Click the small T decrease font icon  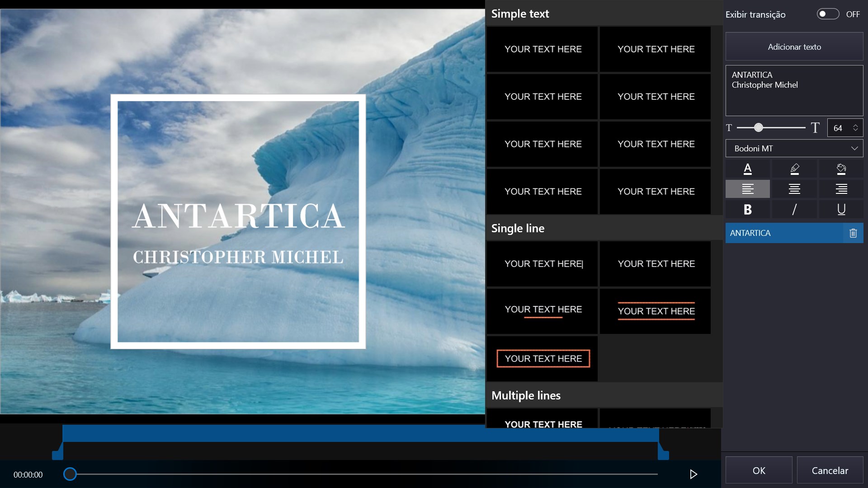pos(729,128)
